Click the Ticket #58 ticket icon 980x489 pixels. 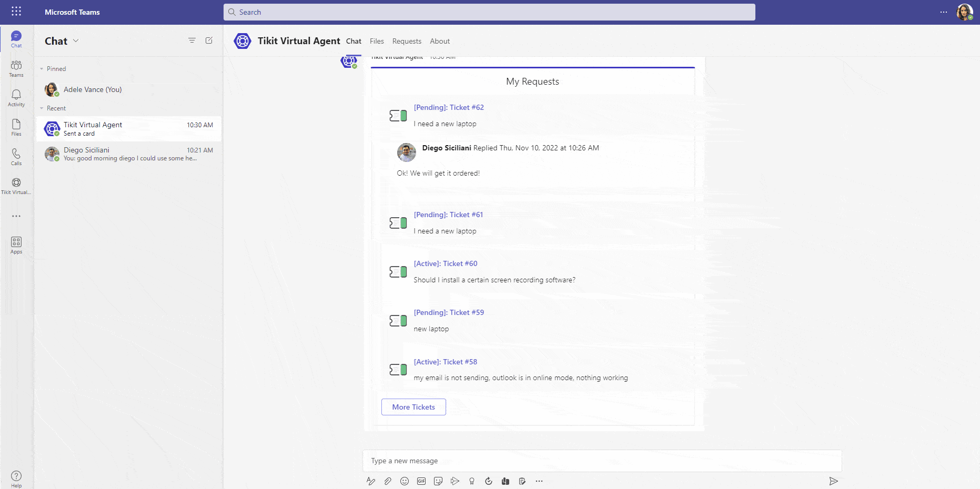398,370
